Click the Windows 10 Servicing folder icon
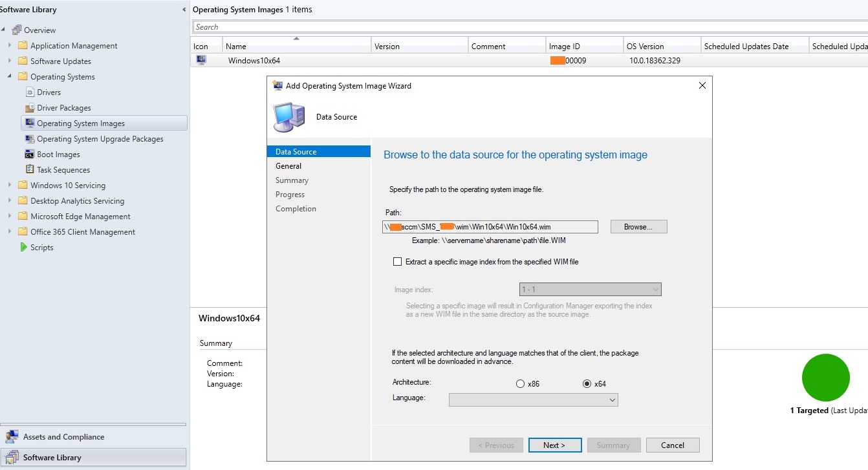This screenshot has width=868, height=470. pyautogui.click(x=23, y=186)
